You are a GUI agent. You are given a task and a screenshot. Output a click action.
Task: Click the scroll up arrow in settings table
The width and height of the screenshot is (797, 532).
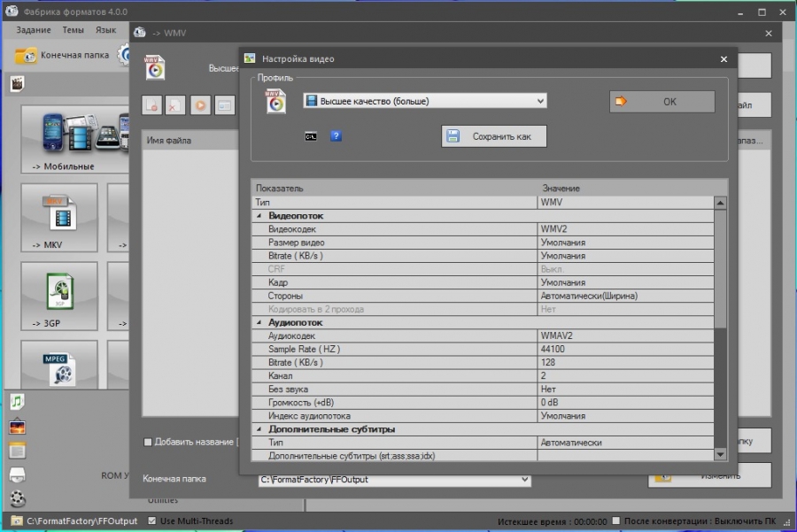(720, 204)
